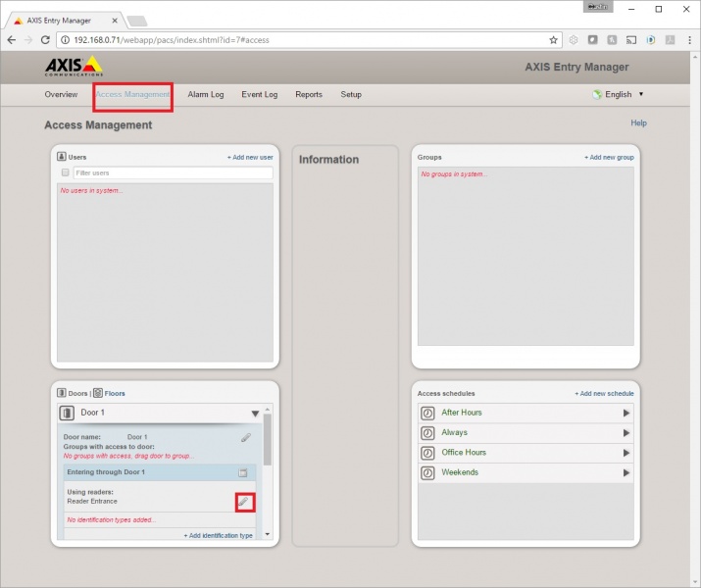Open the Reports tab
Viewport: 701px width, 588px height.
pyautogui.click(x=309, y=95)
